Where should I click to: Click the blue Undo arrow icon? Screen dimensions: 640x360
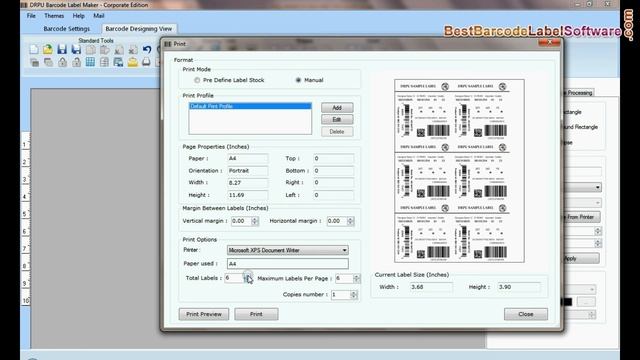click(147, 50)
